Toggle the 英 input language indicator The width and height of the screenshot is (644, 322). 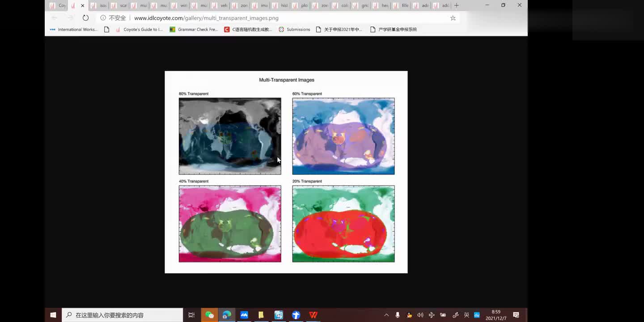point(466,315)
